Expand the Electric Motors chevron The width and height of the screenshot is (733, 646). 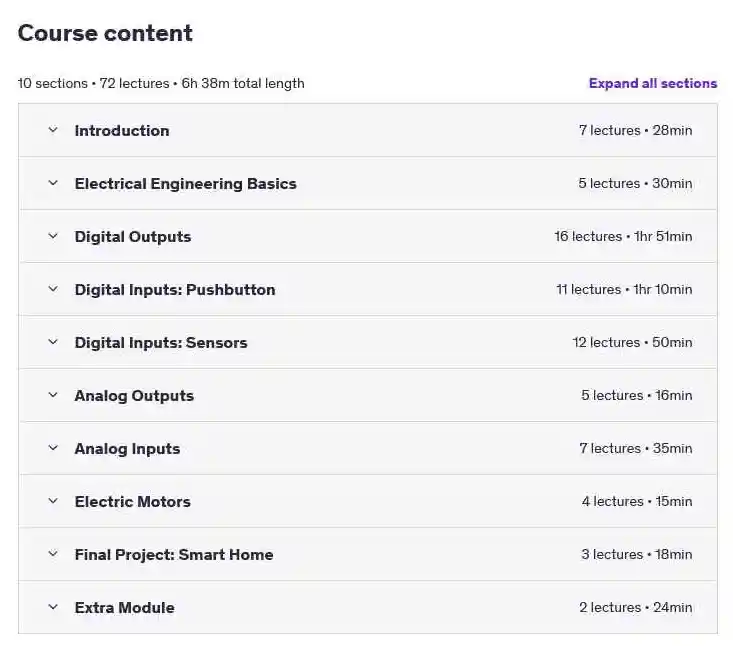tap(53, 501)
